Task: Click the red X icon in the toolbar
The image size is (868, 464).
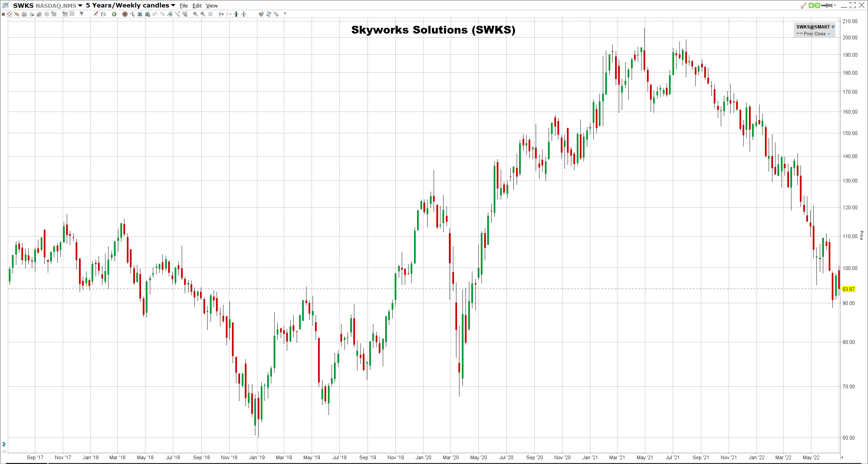Action: click(3, 14)
